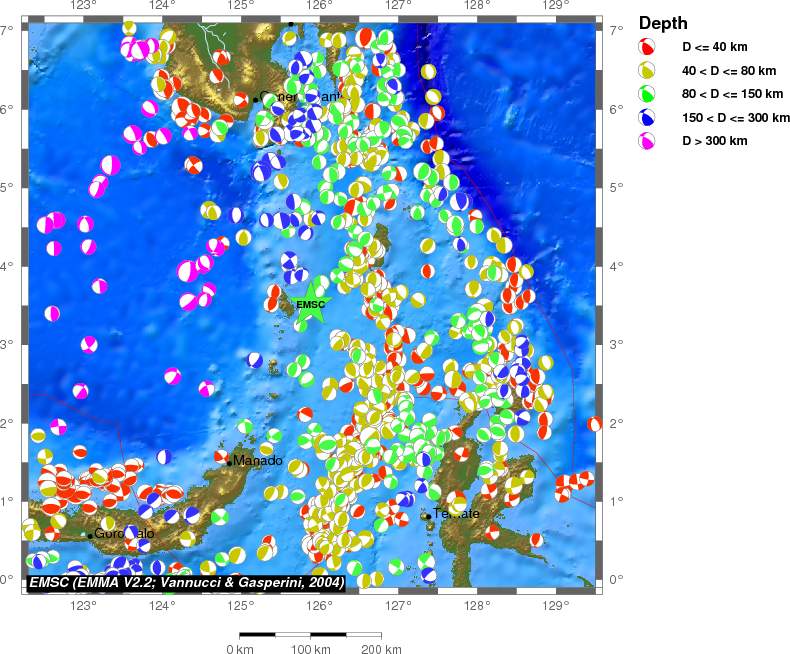Click the "D <= 40 km" legend label
Image resolution: width=790 pixels, height=654 pixels.
click(714, 47)
